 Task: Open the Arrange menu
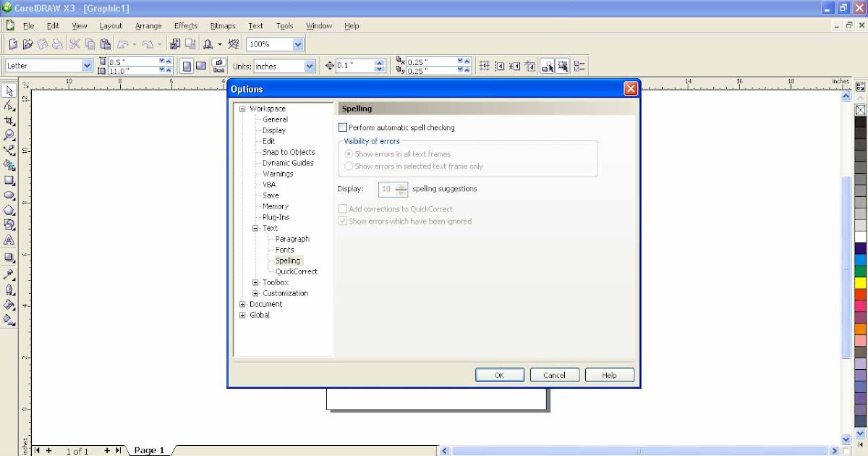[148, 25]
